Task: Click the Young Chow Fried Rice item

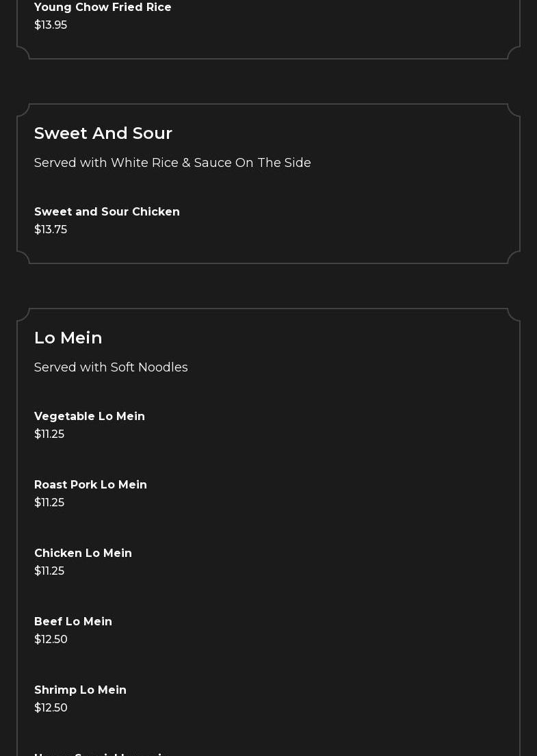Action: (x=103, y=8)
